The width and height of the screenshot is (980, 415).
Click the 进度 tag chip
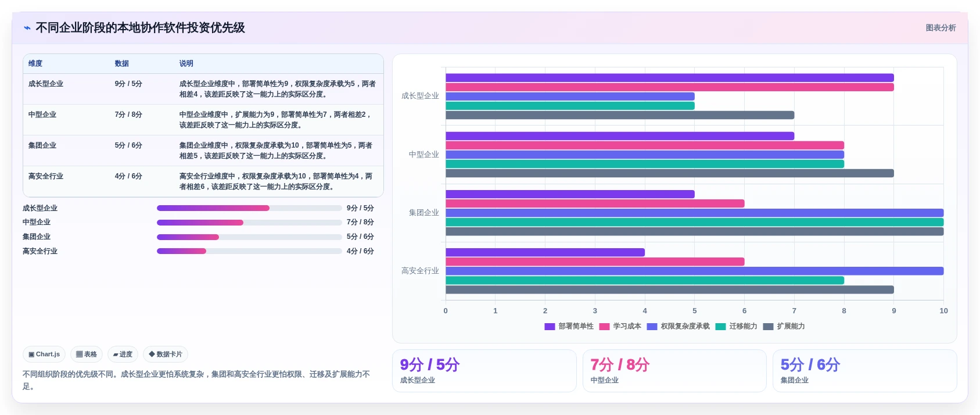[123, 354]
